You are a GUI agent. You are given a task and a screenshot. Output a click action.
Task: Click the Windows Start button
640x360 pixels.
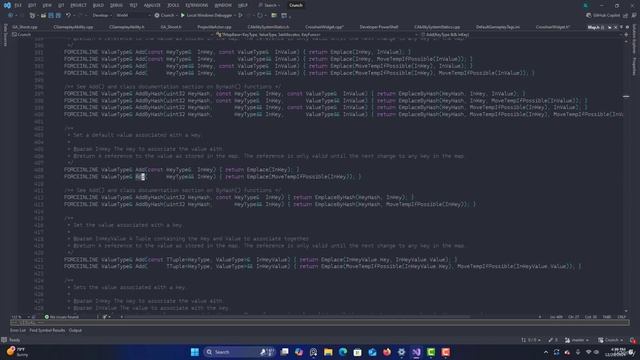click(x=195, y=352)
